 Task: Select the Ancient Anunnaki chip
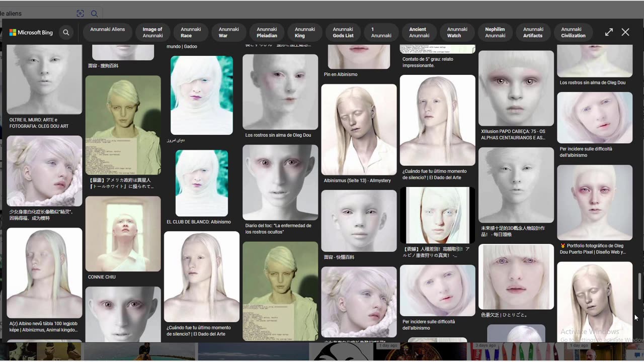[x=419, y=32]
